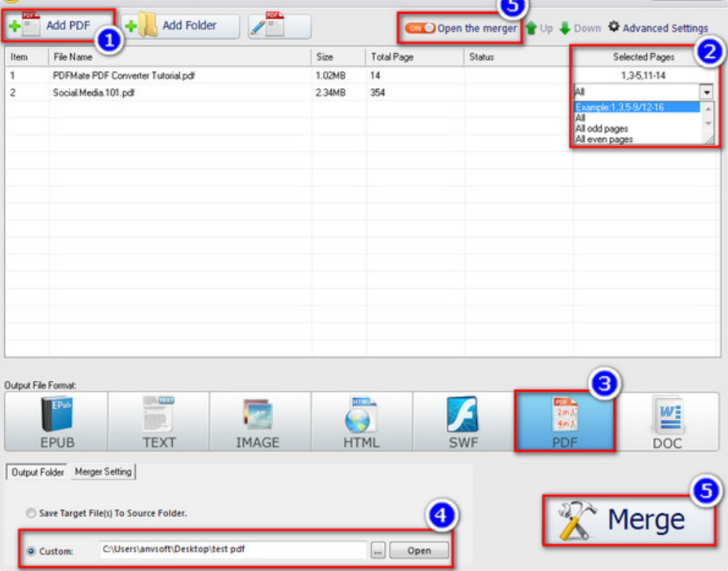
Task: Switch to the Output Folder tab
Action: (37, 472)
